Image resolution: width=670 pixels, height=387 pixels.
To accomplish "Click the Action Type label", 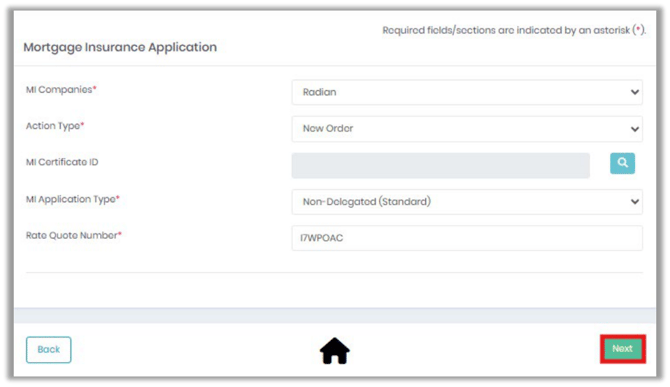I will [55, 126].
